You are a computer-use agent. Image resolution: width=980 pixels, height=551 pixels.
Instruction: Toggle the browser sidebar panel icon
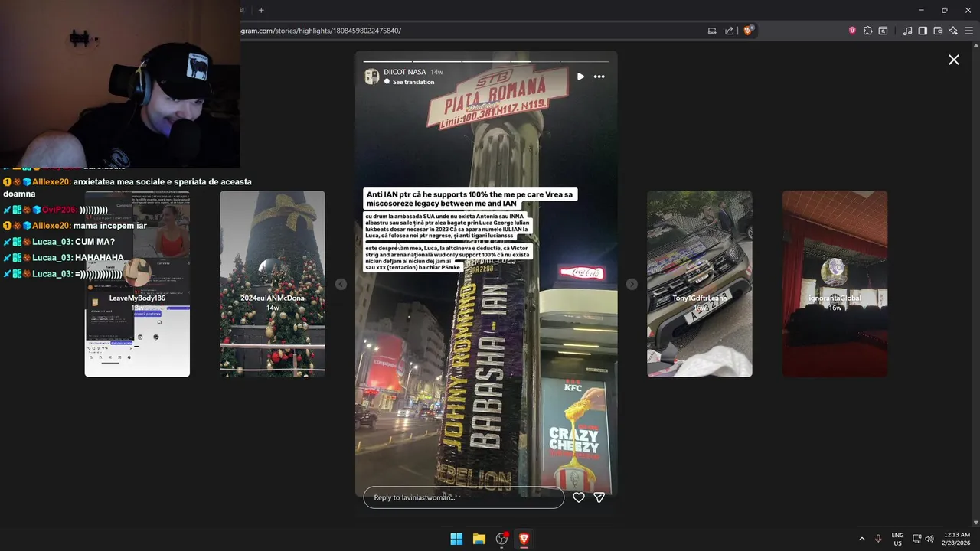pyautogui.click(x=923, y=31)
